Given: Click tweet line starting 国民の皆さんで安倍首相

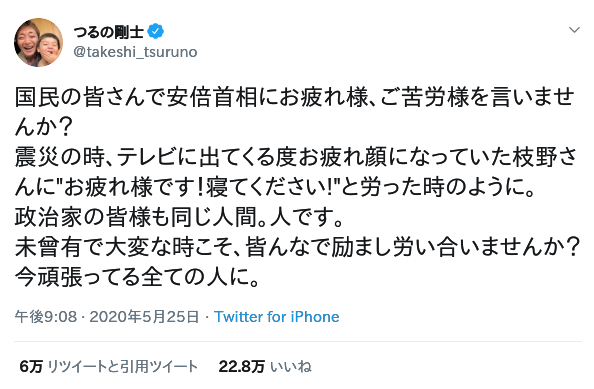Looking at the screenshot, I should [295, 97].
